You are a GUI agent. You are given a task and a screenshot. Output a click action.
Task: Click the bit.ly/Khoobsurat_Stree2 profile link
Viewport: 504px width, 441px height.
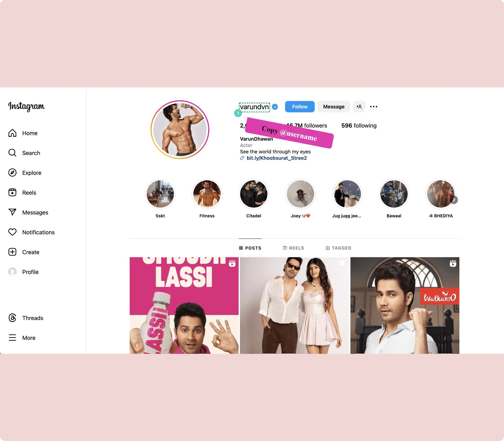(x=276, y=158)
